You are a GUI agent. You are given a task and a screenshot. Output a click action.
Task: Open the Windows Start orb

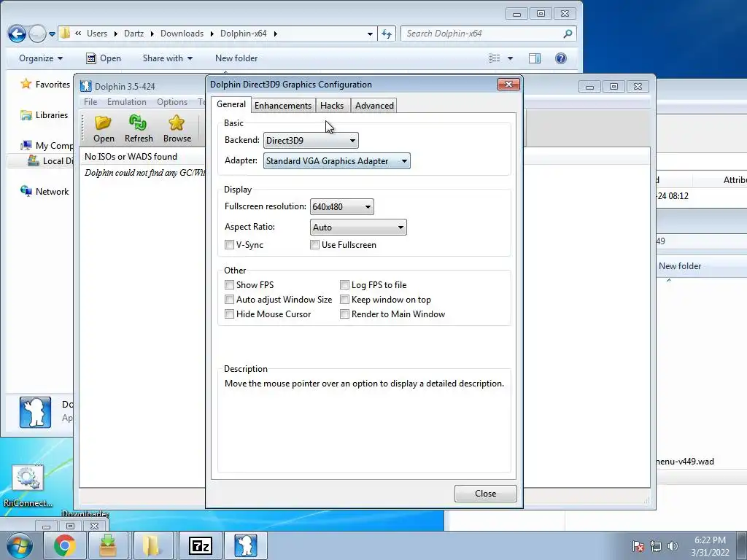[x=19, y=545]
